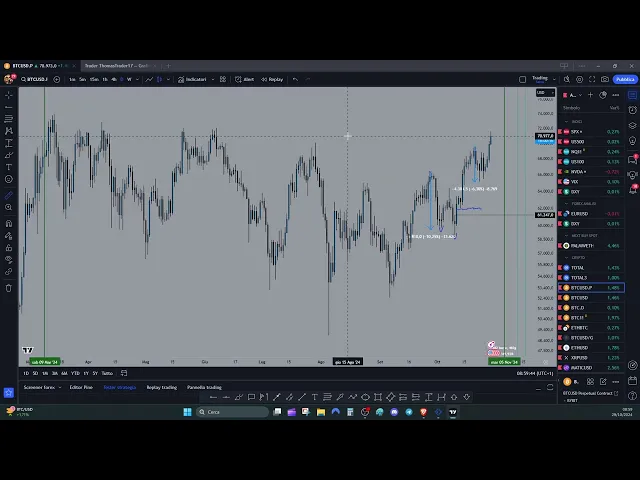Toggle lock all drawing tools
This screenshot has width=640, height=480.
(x=9, y=248)
